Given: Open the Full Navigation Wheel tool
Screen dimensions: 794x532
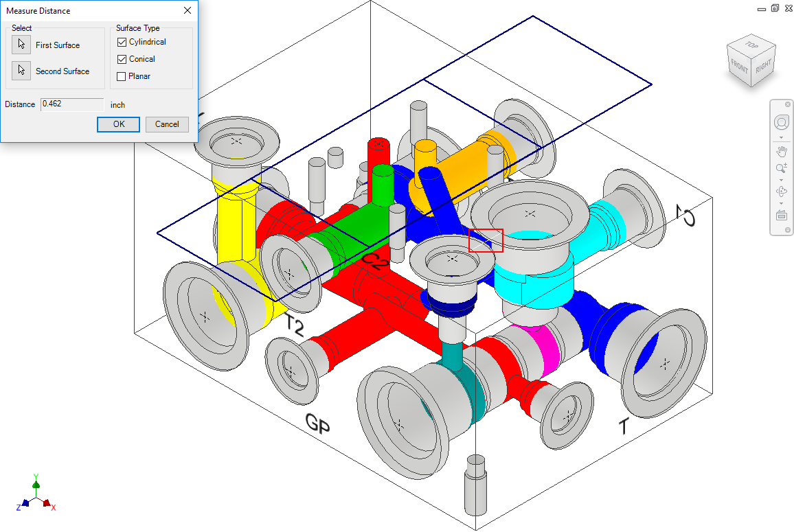Looking at the screenshot, I should 782,122.
